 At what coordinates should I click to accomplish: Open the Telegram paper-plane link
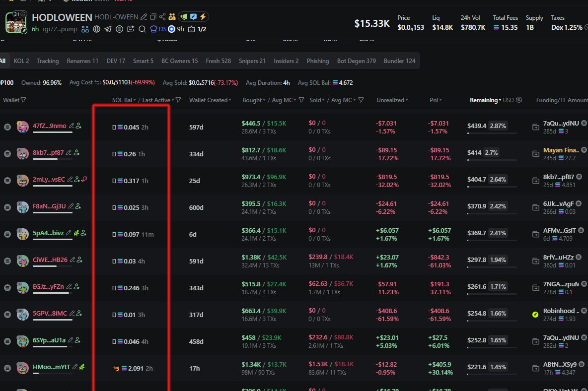click(x=107, y=29)
